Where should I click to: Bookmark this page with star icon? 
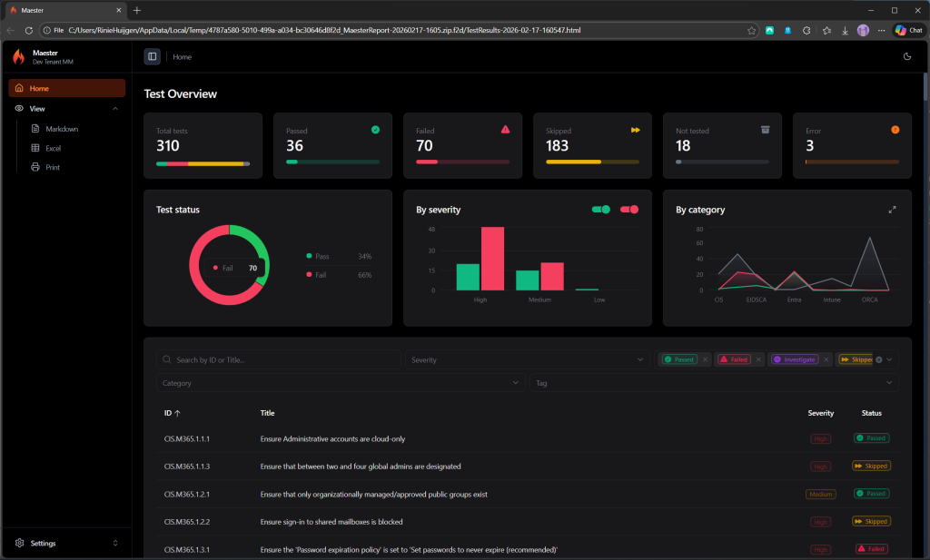[x=751, y=30]
